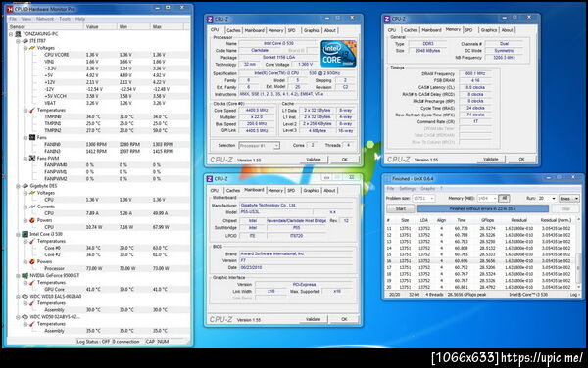
Task: Click the Intel Core i3 530 processor icon
Action: click(x=25, y=234)
